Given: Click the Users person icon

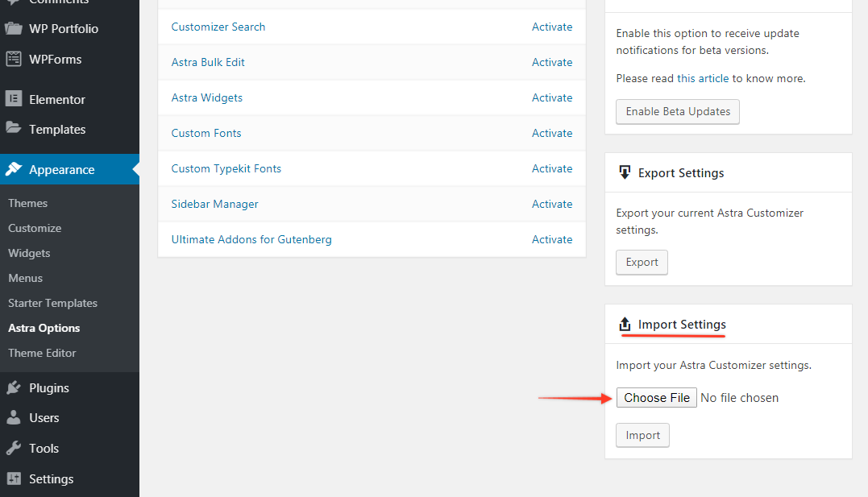Looking at the screenshot, I should pyautogui.click(x=14, y=417).
